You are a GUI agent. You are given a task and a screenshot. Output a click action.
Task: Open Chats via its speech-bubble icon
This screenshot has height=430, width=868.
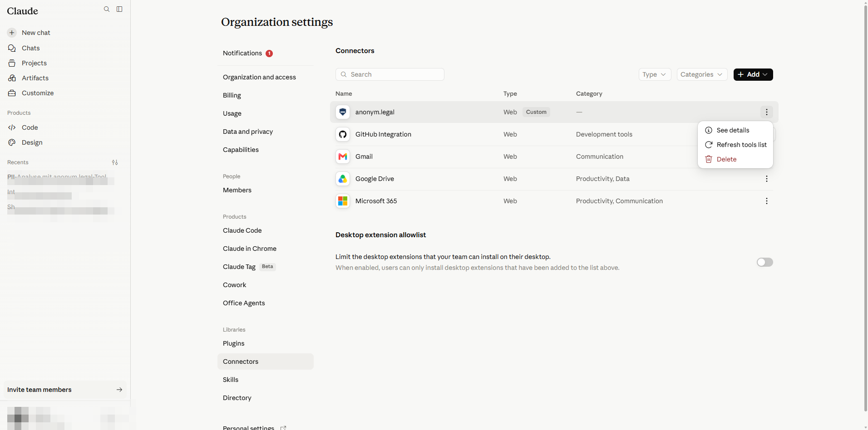click(x=12, y=48)
